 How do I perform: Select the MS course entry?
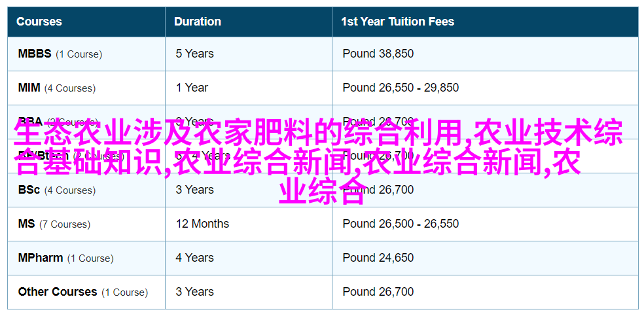26,224
